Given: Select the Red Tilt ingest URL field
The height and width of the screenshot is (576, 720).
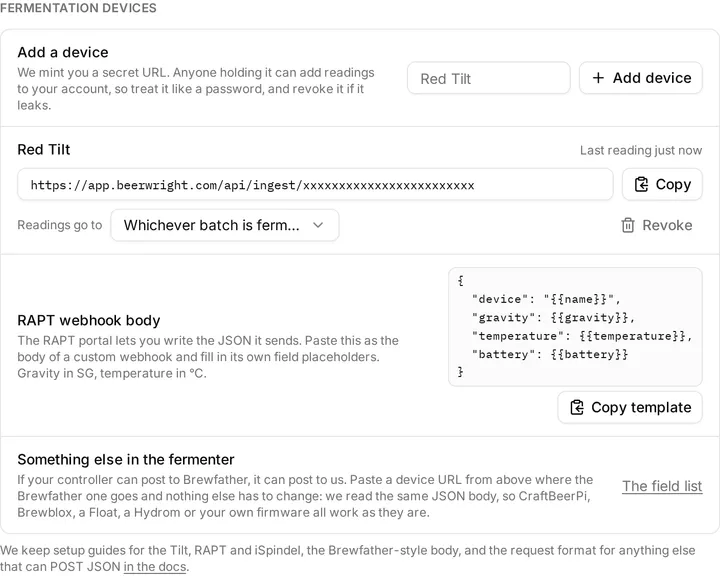Looking at the screenshot, I should 315,185.
